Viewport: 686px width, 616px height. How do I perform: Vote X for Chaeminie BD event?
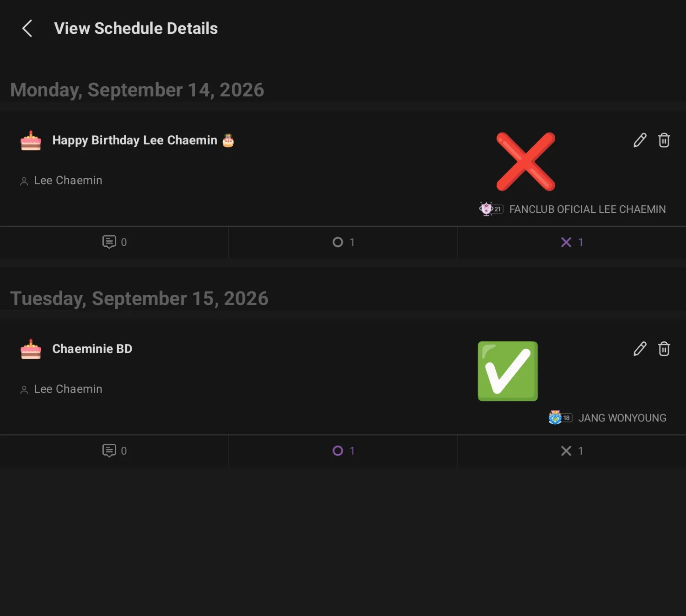tap(572, 451)
